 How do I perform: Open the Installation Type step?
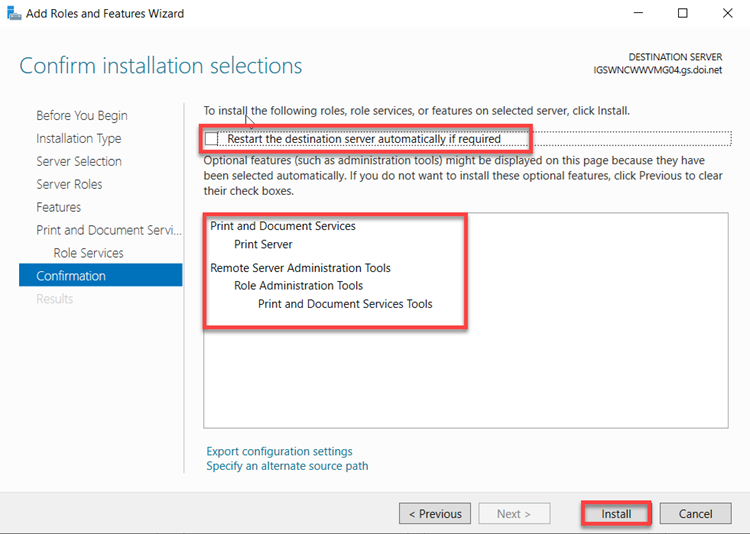tap(78, 138)
